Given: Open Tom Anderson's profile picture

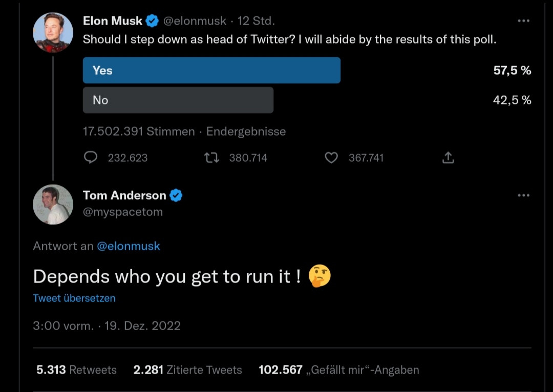Looking at the screenshot, I should 53,204.
